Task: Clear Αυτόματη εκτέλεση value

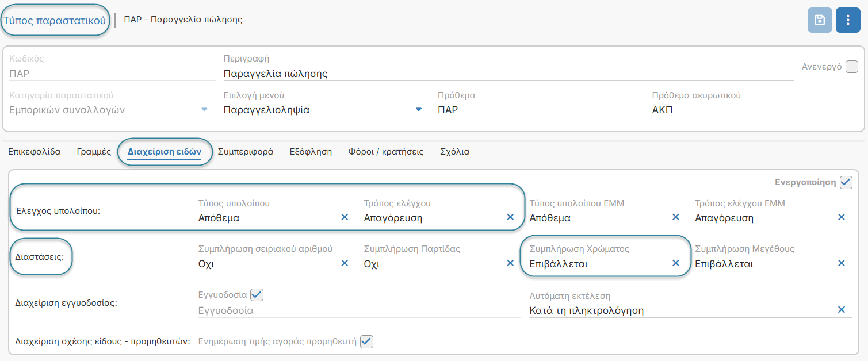Action: (x=842, y=310)
